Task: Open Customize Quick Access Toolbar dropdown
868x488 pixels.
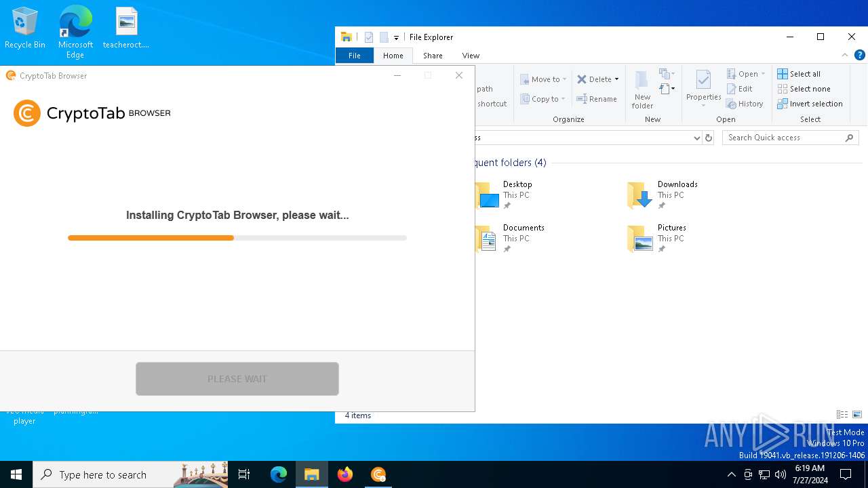Action: click(x=396, y=38)
